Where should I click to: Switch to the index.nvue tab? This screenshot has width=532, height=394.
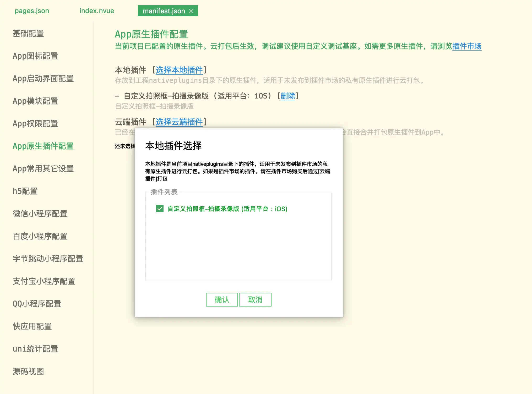(x=97, y=11)
